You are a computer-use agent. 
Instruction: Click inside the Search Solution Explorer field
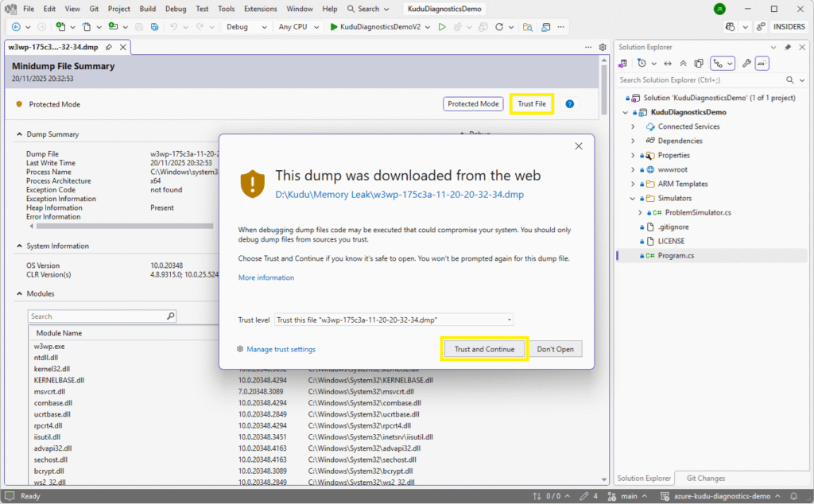point(700,79)
